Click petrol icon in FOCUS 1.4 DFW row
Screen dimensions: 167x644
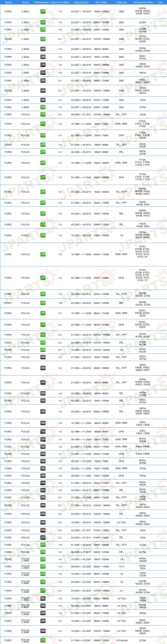pyautogui.click(x=43, y=135)
